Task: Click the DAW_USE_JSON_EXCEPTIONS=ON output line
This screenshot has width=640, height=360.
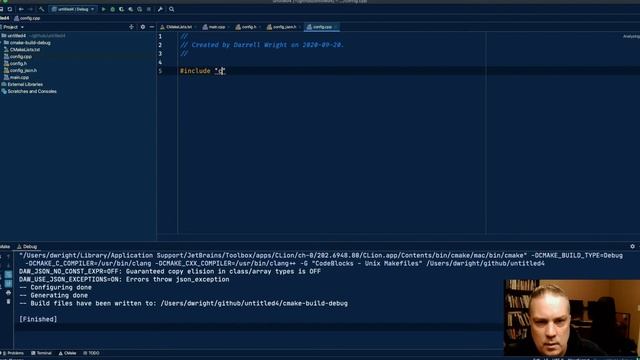Action: [x=124, y=280]
